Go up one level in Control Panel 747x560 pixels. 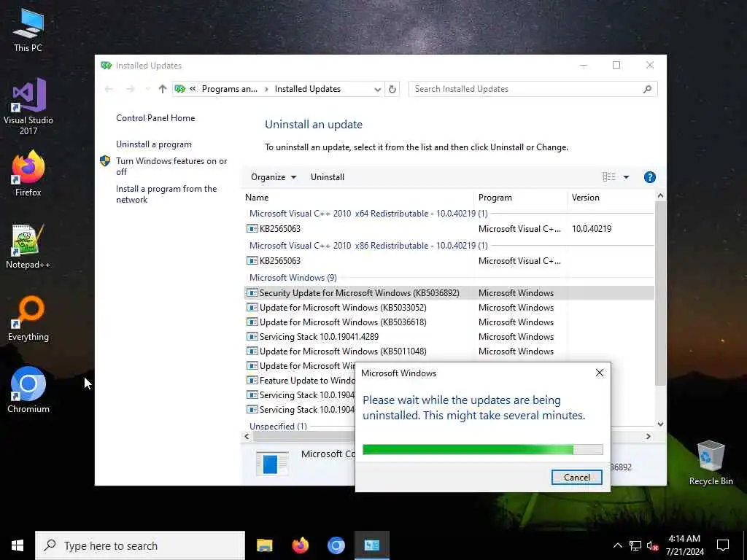[163, 89]
